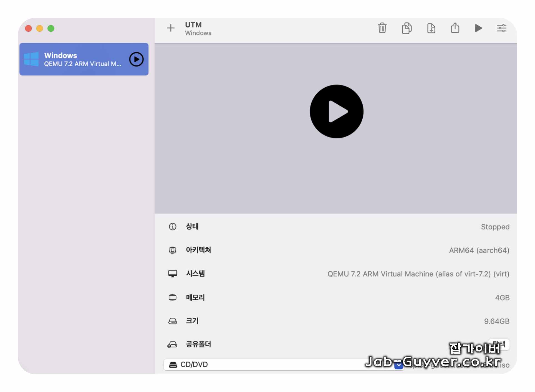Screen dimensions: 535x392
Task: Click the 상태 info icon
Action: pos(172,227)
